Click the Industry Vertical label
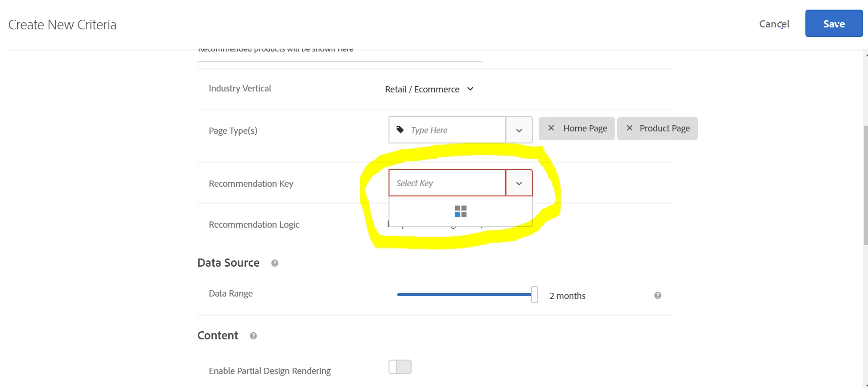The width and height of the screenshot is (868, 388). coord(240,88)
